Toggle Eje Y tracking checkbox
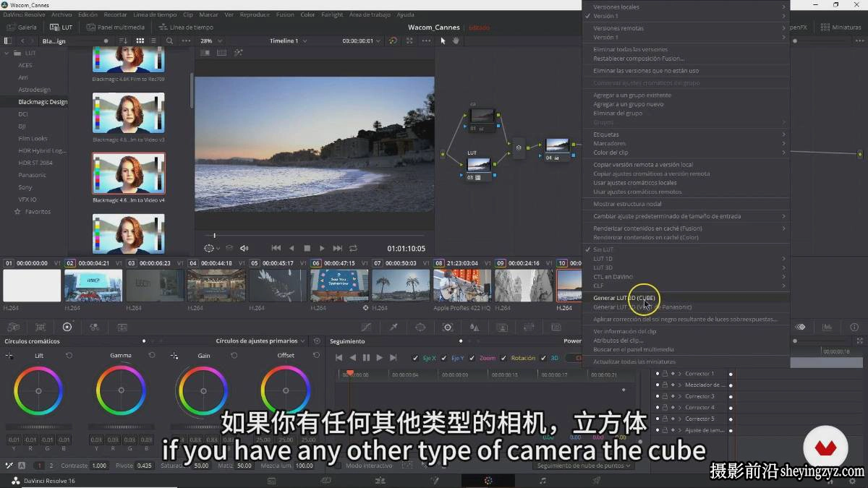Image resolution: width=868 pixels, height=488 pixels. [444, 358]
